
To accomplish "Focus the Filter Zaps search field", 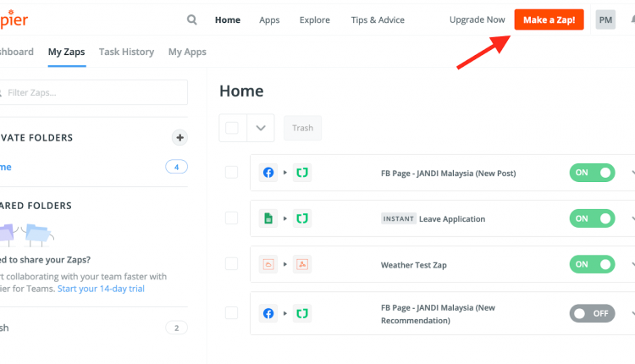I will pos(92,93).
